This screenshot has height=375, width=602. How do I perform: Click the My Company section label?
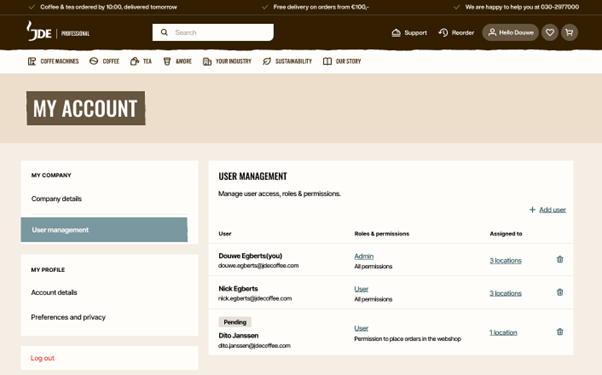[x=51, y=175]
